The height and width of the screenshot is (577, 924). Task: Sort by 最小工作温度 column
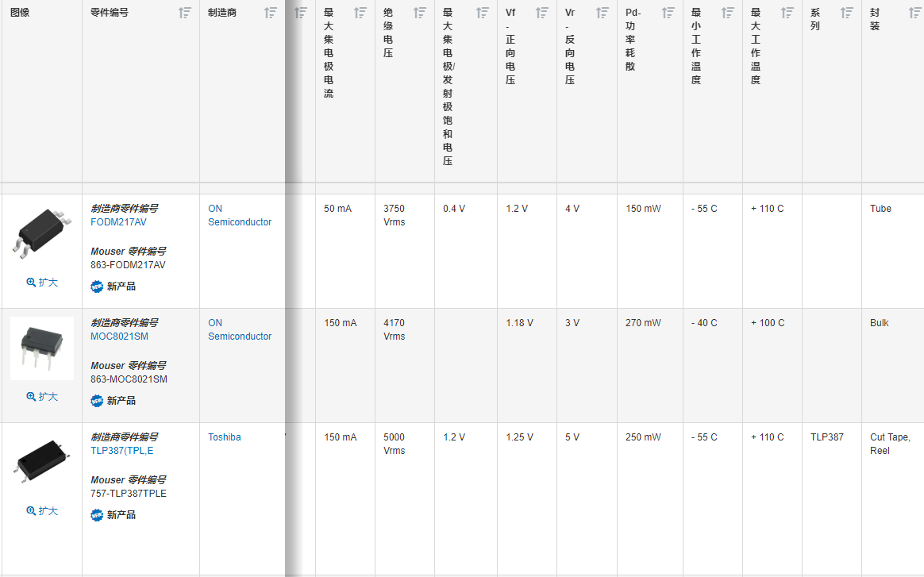coord(728,13)
